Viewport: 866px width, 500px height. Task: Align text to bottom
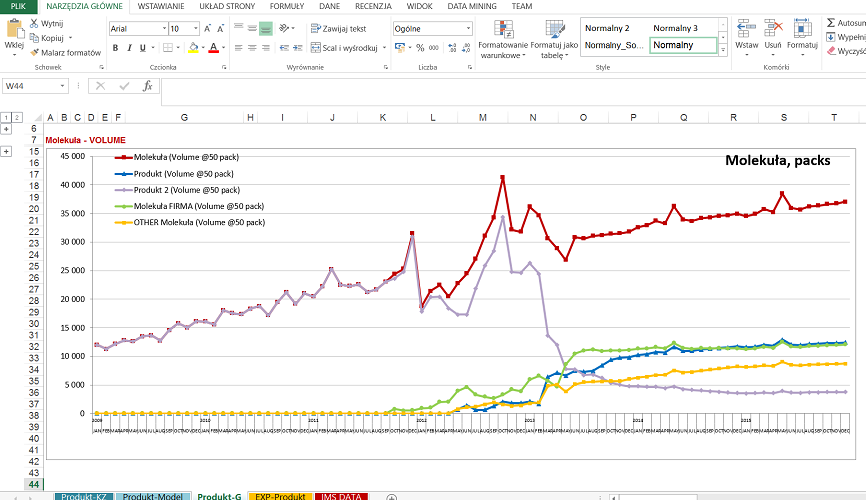(x=266, y=28)
